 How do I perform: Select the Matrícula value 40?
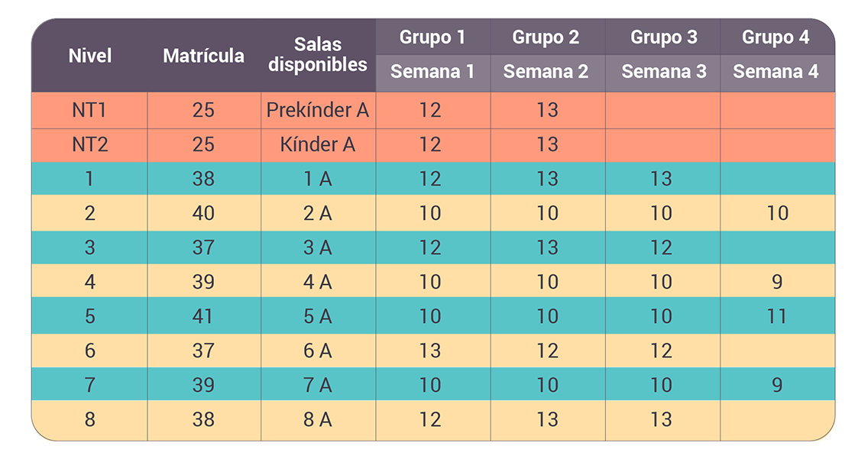click(203, 213)
